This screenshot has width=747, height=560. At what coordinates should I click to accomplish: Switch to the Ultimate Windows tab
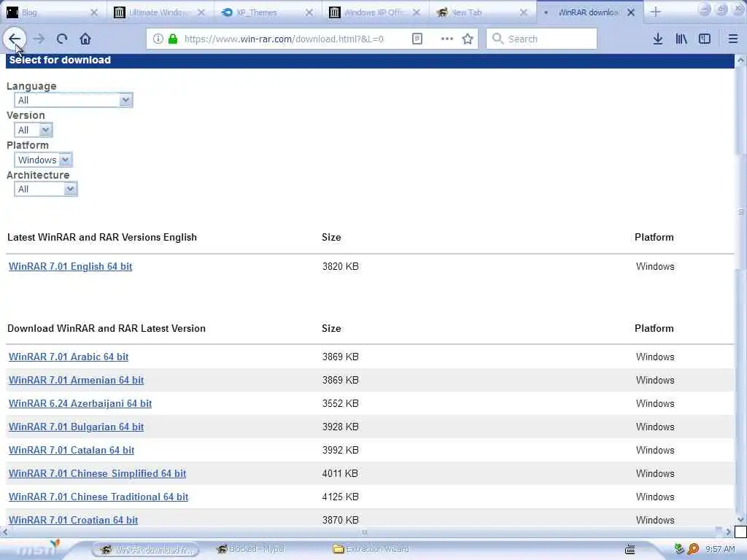(x=152, y=12)
